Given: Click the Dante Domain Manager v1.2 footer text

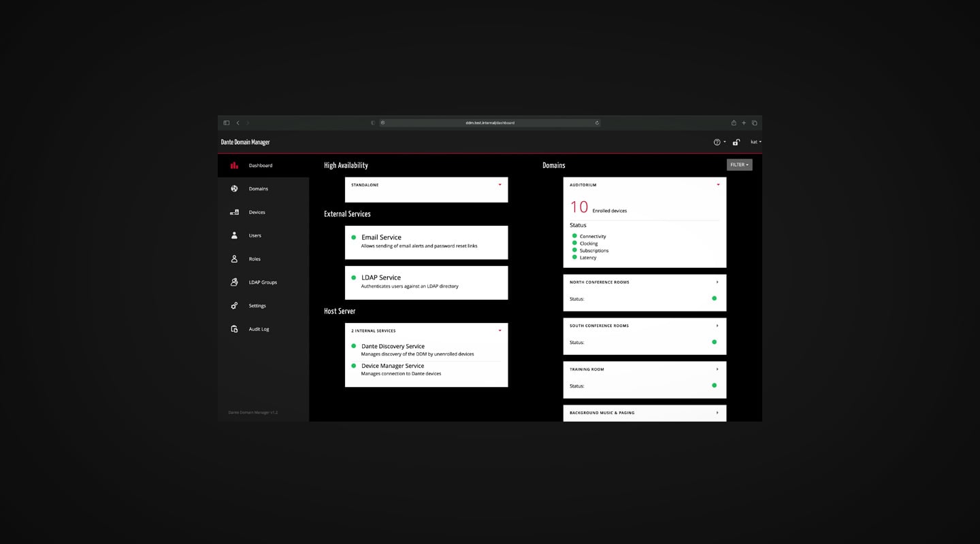Looking at the screenshot, I should (253, 412).
